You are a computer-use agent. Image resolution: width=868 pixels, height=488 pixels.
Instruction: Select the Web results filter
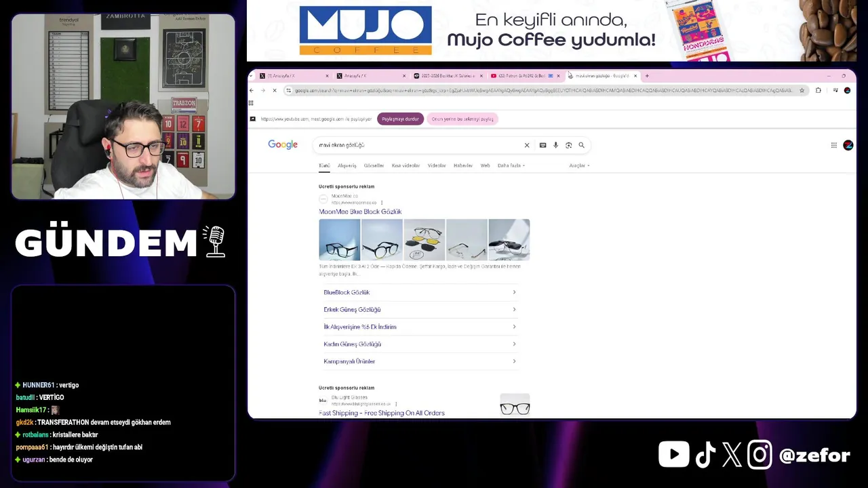tap(485, 165)
